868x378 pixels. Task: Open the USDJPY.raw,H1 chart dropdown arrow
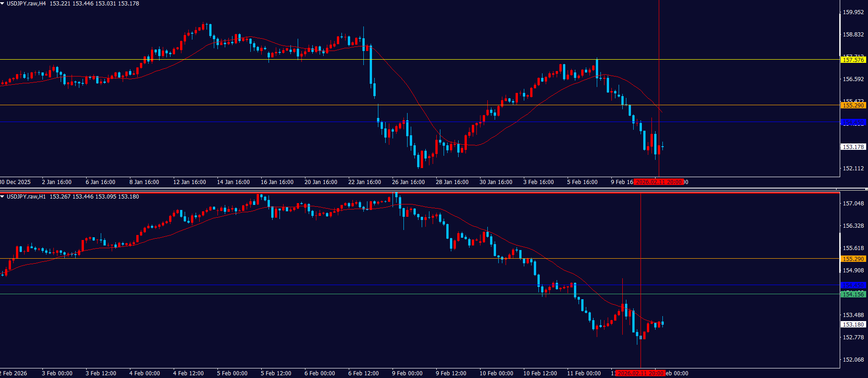tap(3, 197)
